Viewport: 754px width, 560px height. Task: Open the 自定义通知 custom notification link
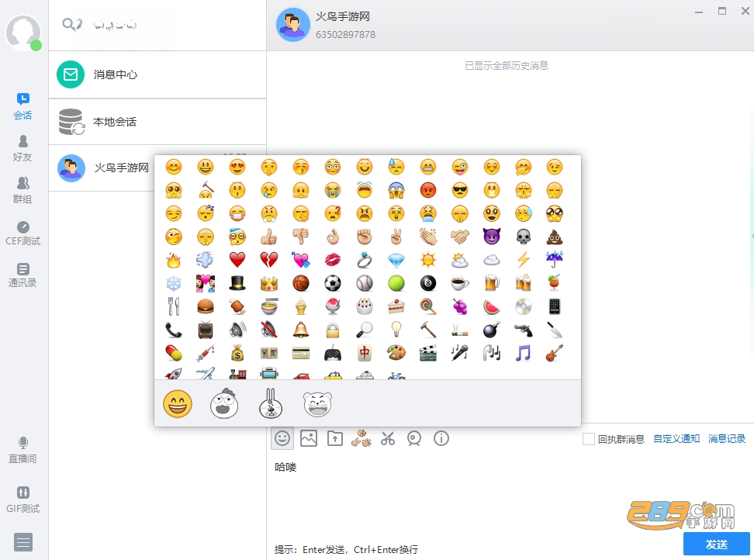click(x=676, y=439)
